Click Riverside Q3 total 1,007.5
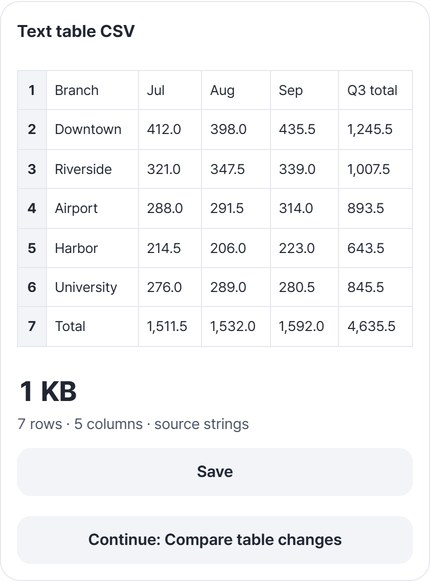The height and width of the screenshot is (582, 430). click(x=375, y=169)
